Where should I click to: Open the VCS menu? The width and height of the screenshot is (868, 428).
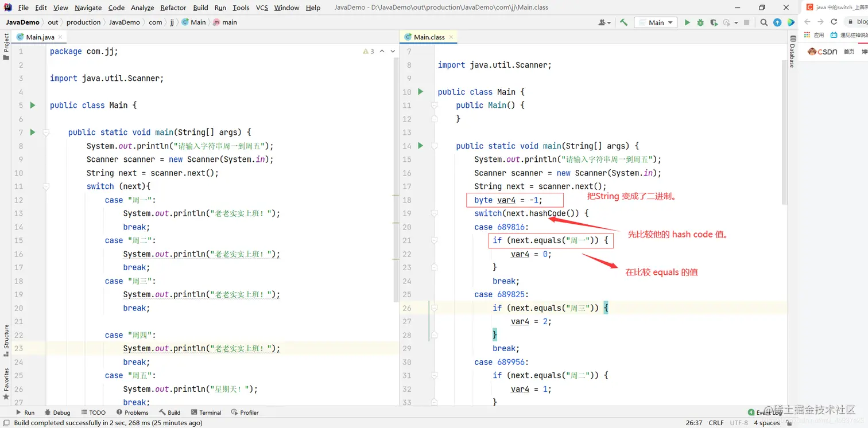click(x=262, y=7)
